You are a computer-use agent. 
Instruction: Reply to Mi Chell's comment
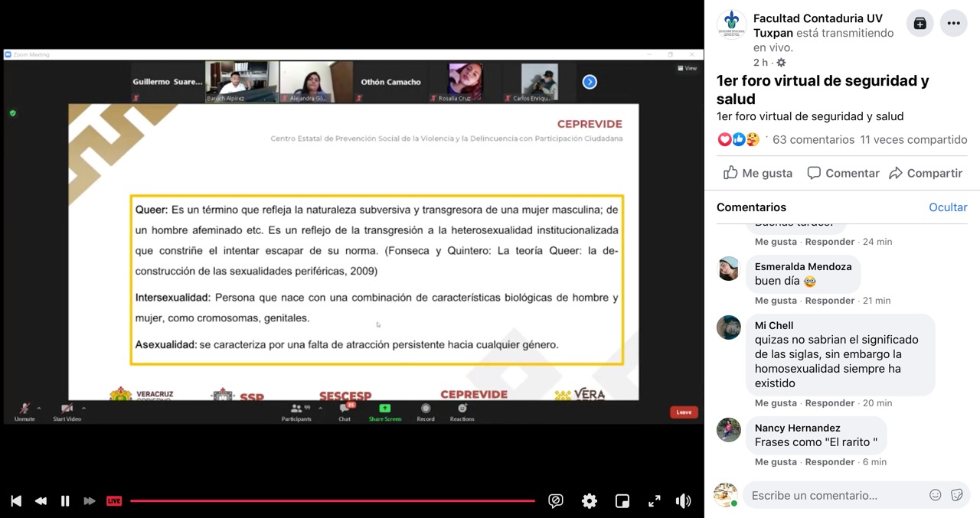coord(829,403)
